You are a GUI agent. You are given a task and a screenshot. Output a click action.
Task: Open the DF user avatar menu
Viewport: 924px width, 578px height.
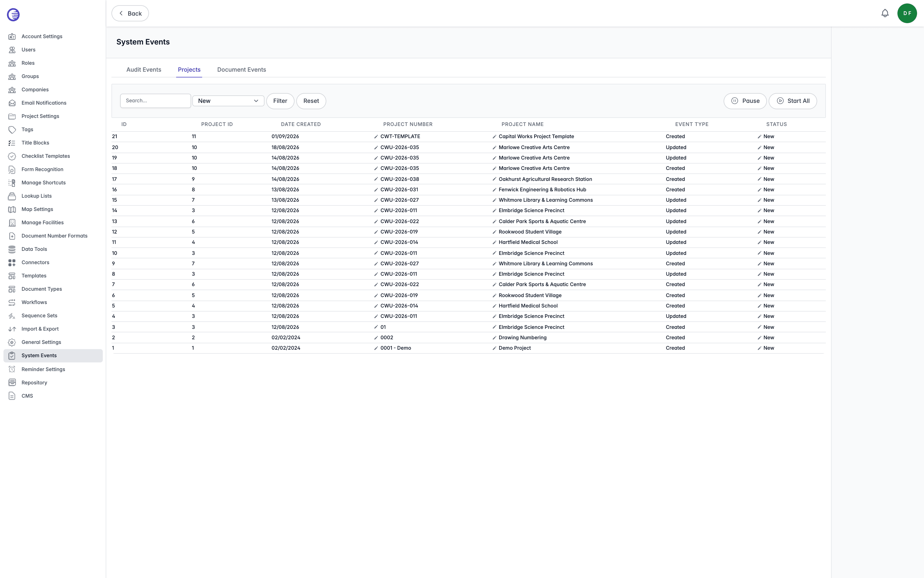(907, 13)
